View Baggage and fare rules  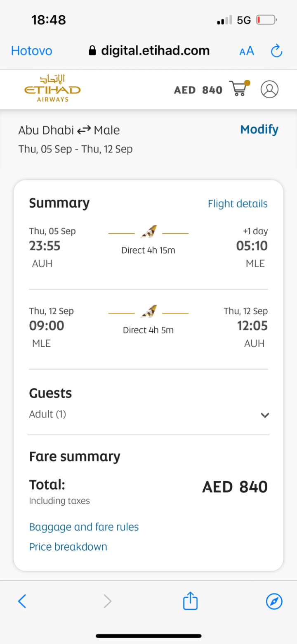pos(84,527)
